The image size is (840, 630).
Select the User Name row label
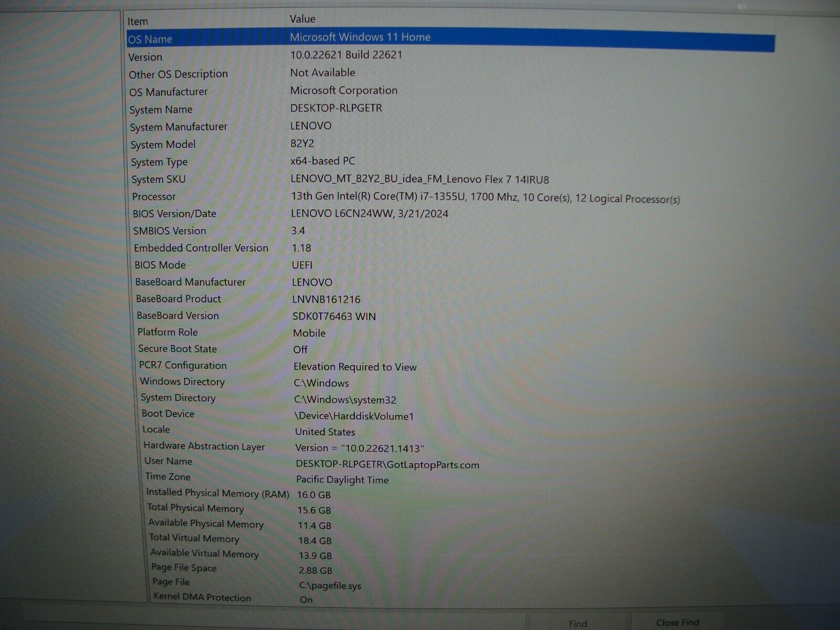point(168,461)
